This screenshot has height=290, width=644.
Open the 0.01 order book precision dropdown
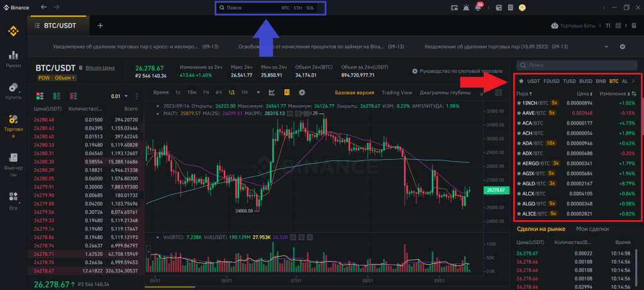tap(119, 96)
